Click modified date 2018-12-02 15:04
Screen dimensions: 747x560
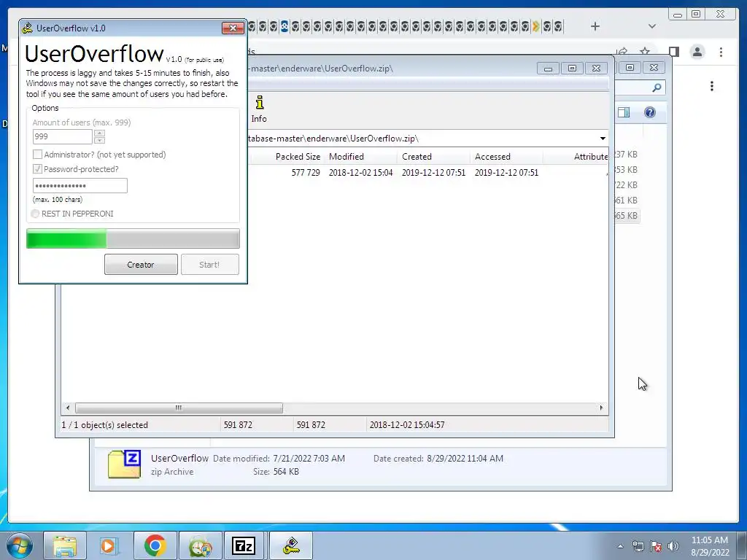pyautogui.click(x=360, y=172)
